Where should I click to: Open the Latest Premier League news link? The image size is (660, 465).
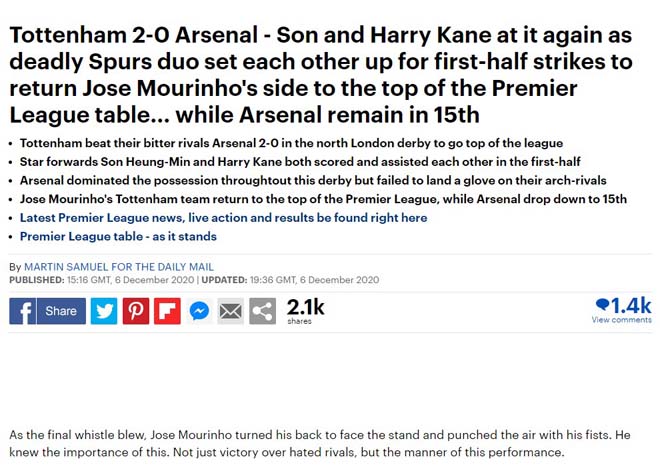tap(223, 217)
